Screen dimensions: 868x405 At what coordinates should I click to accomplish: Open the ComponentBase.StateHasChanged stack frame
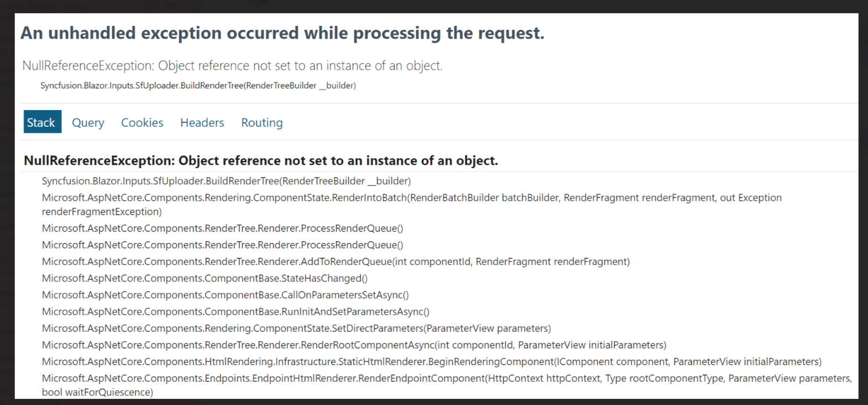click(205, 278)
